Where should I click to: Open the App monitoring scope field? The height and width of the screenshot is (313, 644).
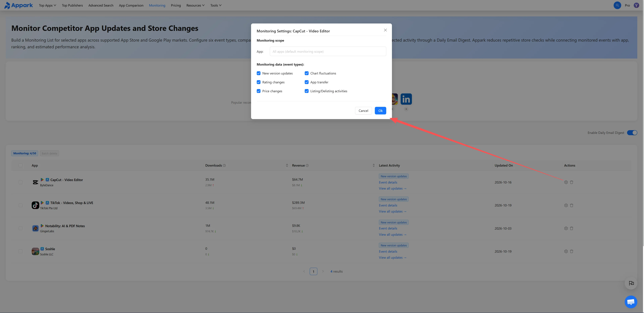328,51
